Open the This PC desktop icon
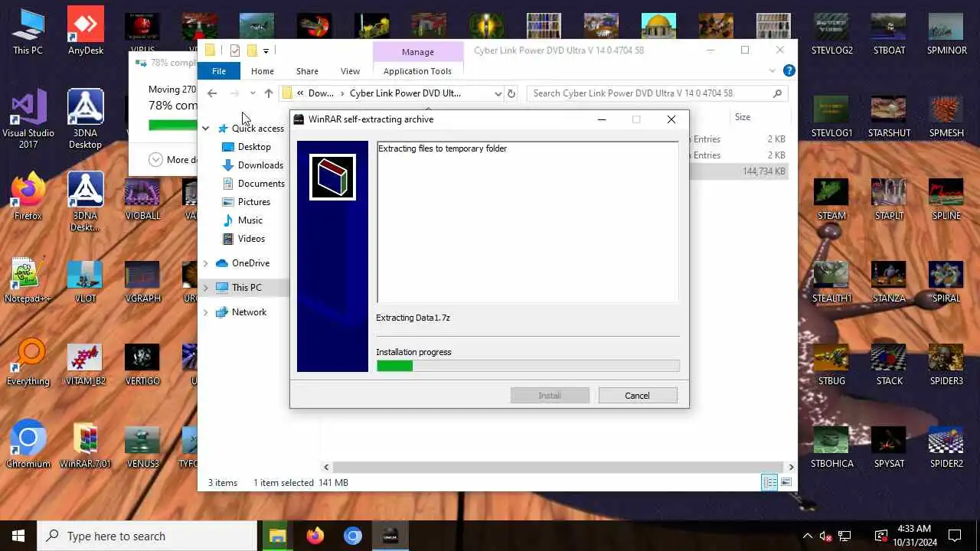 [x=28, y=32]
